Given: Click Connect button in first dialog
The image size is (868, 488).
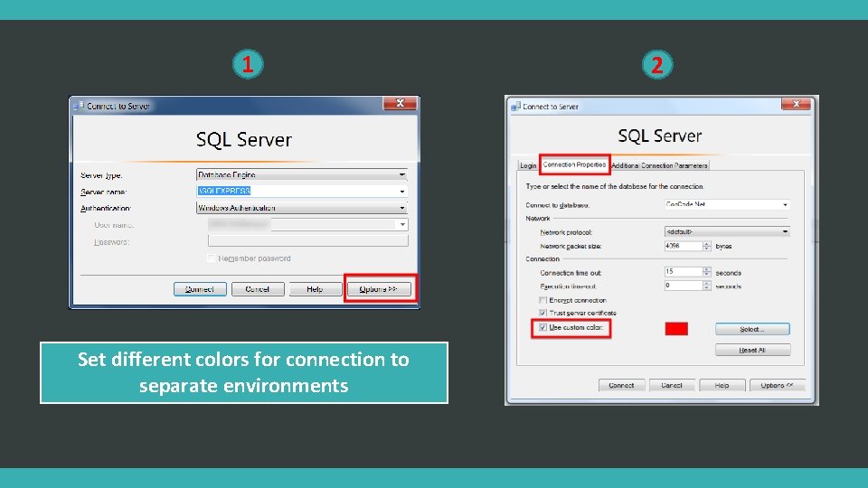Looking at the screenshot, I should [x=200, y=289].
